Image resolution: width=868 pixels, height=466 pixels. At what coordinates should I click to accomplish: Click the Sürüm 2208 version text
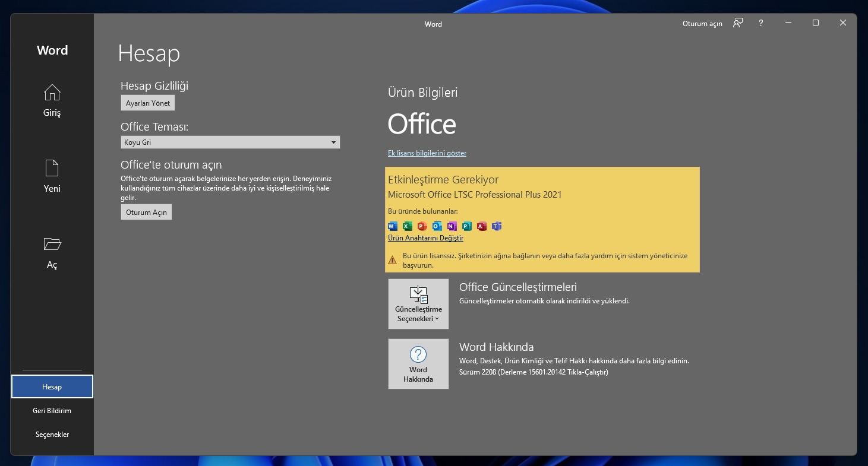[534, 372]
